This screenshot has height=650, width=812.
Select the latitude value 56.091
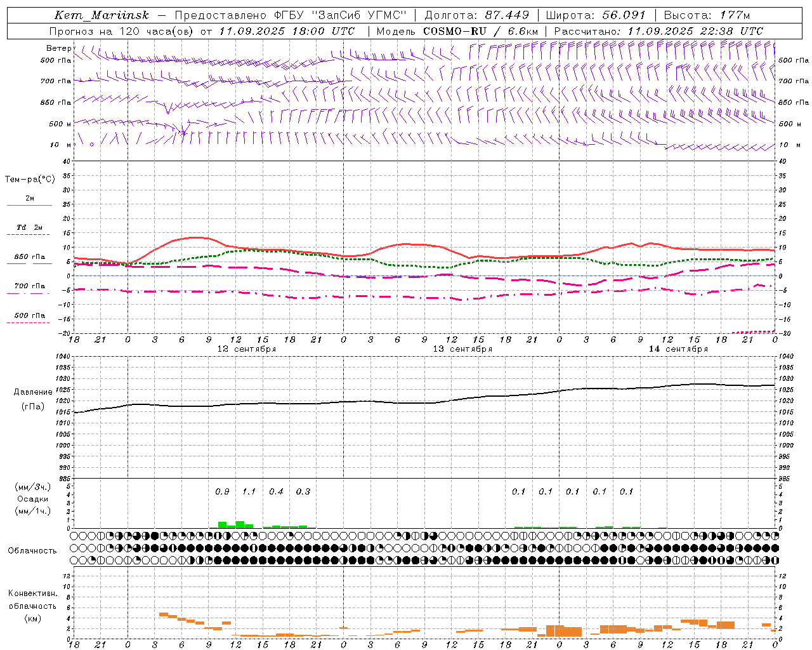(624, 15)
